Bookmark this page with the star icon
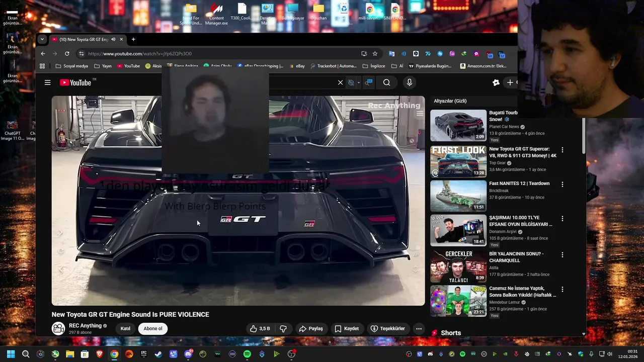This screenshot has width=644, height=362. point(375,53)
